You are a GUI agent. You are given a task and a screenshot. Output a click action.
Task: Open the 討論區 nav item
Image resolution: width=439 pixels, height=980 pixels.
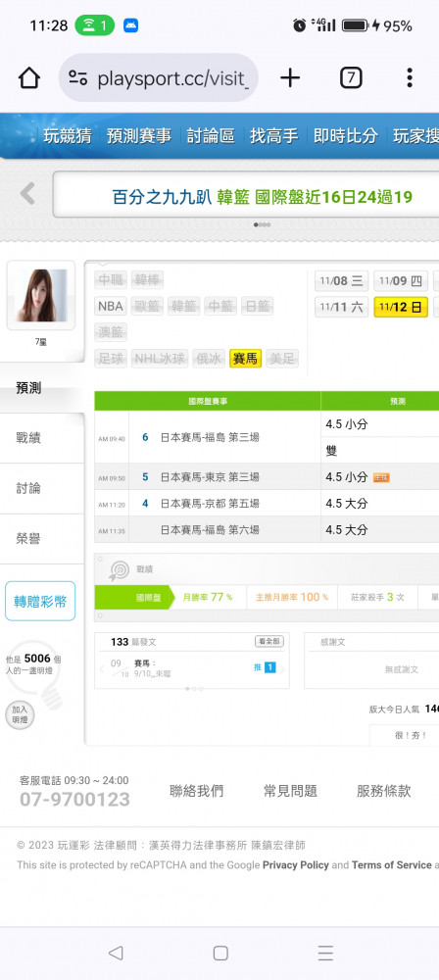211,135
